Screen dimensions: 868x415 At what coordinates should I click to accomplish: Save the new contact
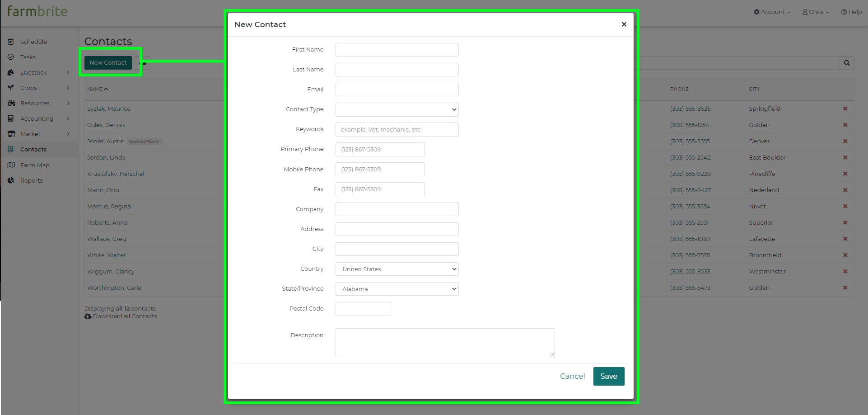pos(609,376)
